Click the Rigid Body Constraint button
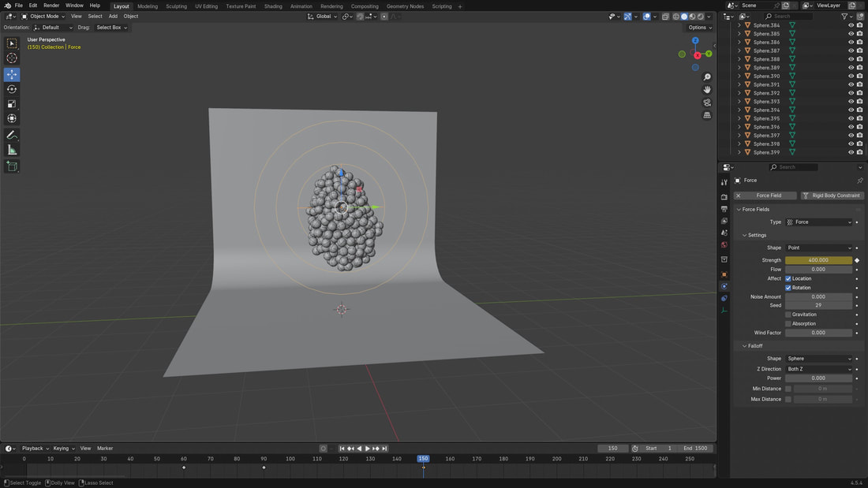 point(832,196)
